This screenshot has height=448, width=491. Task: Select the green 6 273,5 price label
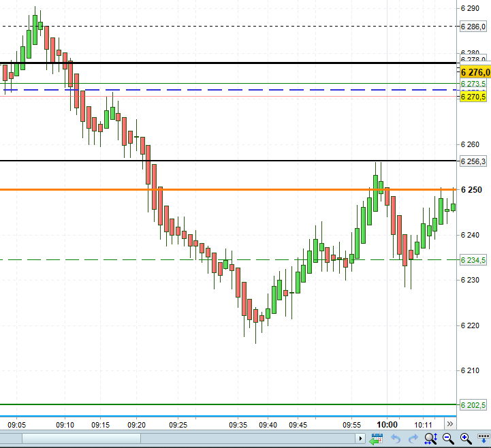click(x=473, y=84)
